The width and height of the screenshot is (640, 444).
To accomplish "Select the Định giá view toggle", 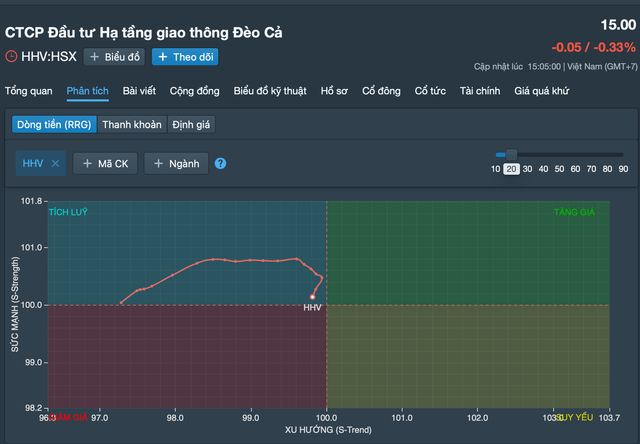I will coord(191,125).
